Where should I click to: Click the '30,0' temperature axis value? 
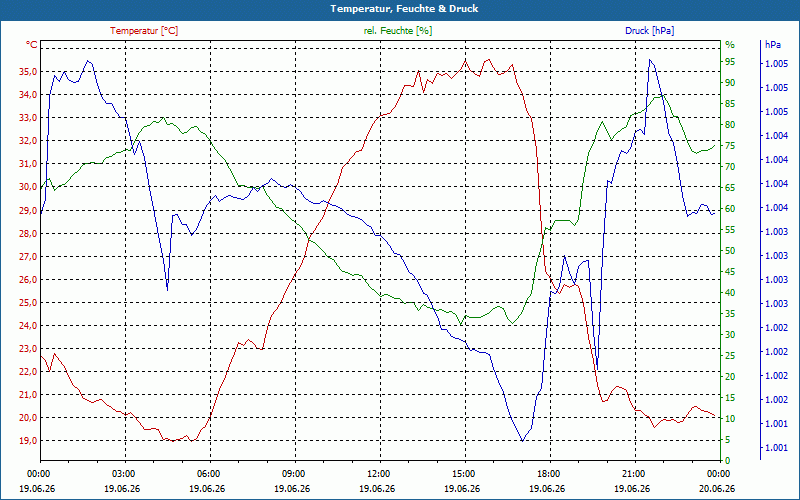tap(28, 187)
